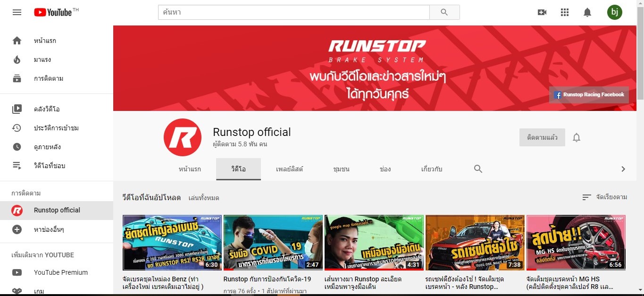Open มาแรง trending in sidebar
Viewport: 644px width, 296px height.
tap(57, 59)
